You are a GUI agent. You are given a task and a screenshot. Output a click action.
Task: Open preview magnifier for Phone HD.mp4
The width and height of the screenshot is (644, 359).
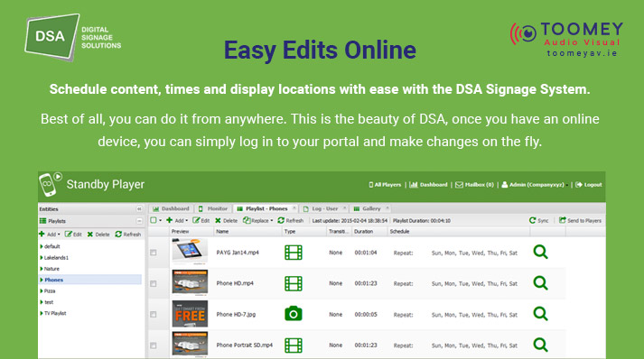pos(540,282)
